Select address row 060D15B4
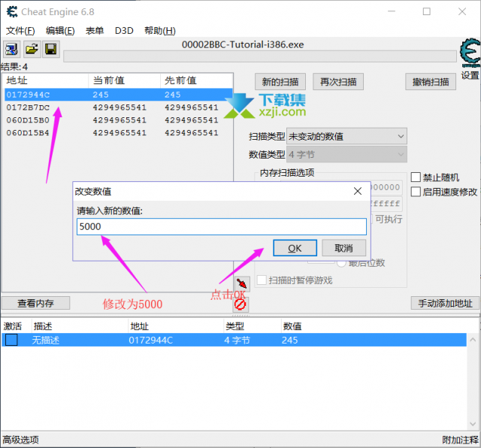 119,133
